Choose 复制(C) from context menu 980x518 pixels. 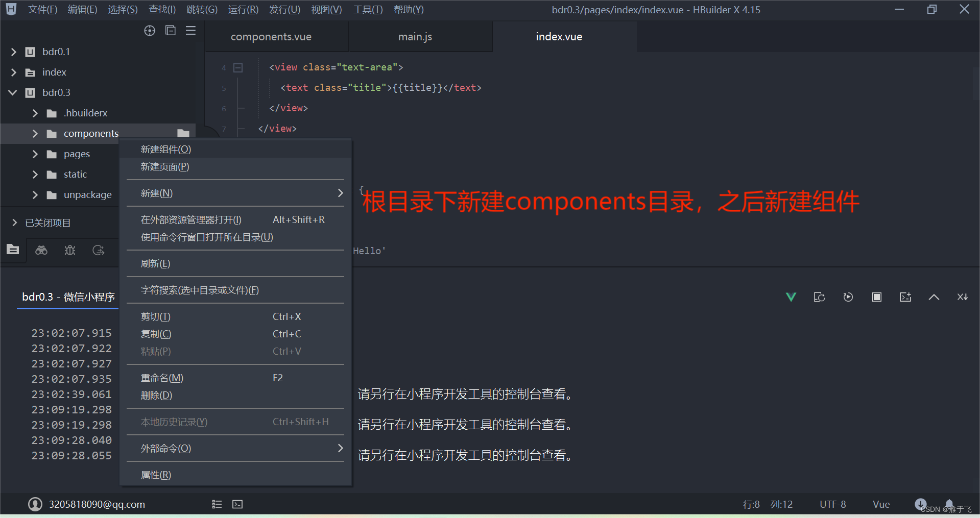pyautogui.click(x=235, y=334)
